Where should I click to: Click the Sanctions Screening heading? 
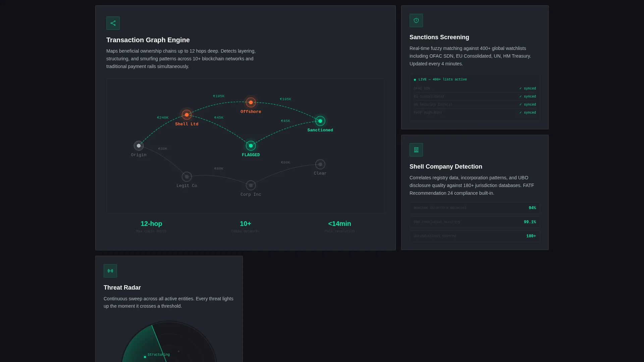[x=439, y=37]
